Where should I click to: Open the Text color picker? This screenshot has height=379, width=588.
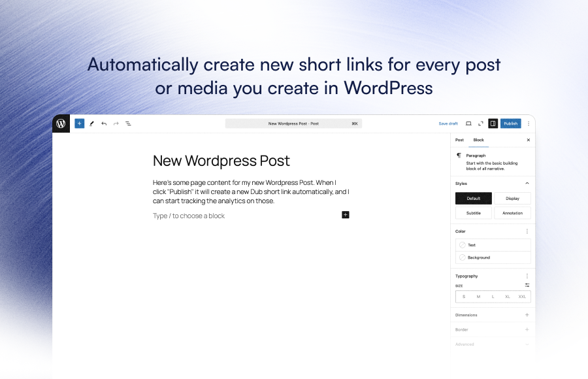pos(493,245)
